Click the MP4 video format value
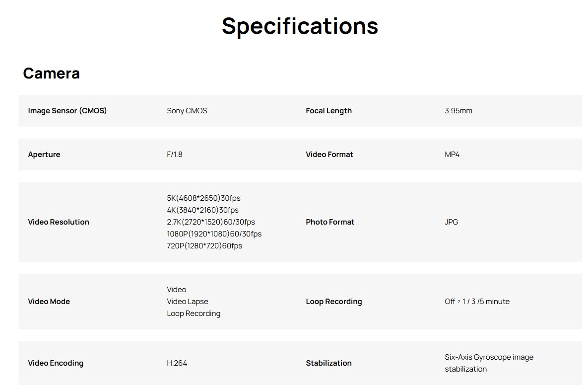Image resolution: width=588 pixels, height=389 pixels. [x=452, y=155]
